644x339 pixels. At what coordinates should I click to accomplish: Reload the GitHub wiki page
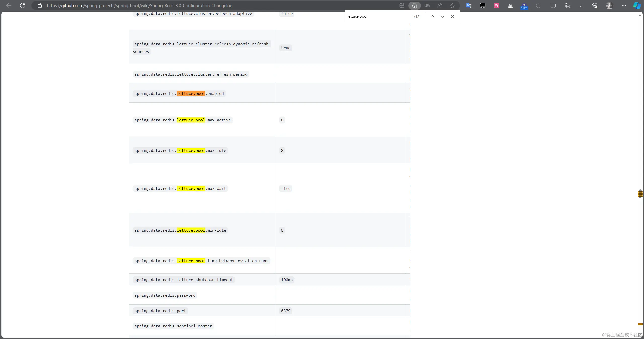[23, 6]
